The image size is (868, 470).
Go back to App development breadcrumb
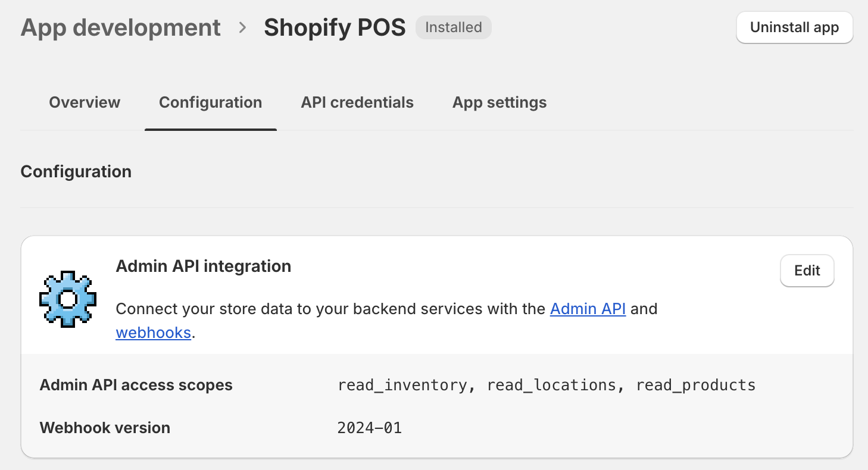click(x=120, y=27)
